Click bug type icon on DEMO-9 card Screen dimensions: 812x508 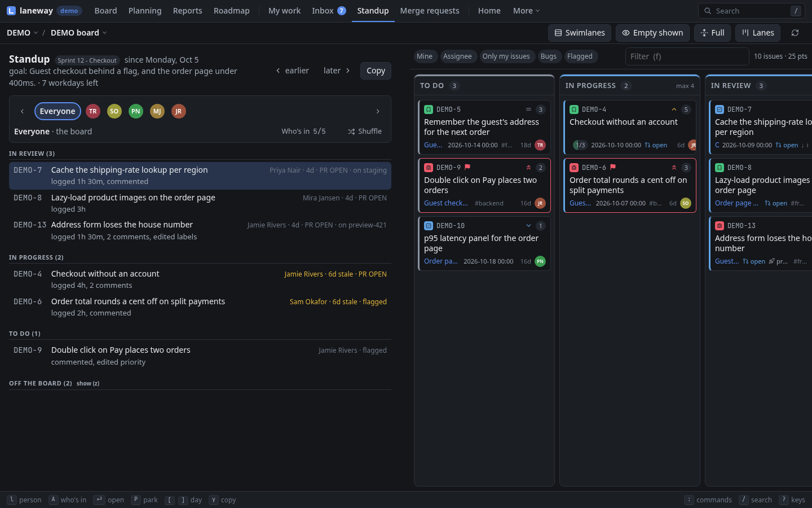[x=429, y=168]
